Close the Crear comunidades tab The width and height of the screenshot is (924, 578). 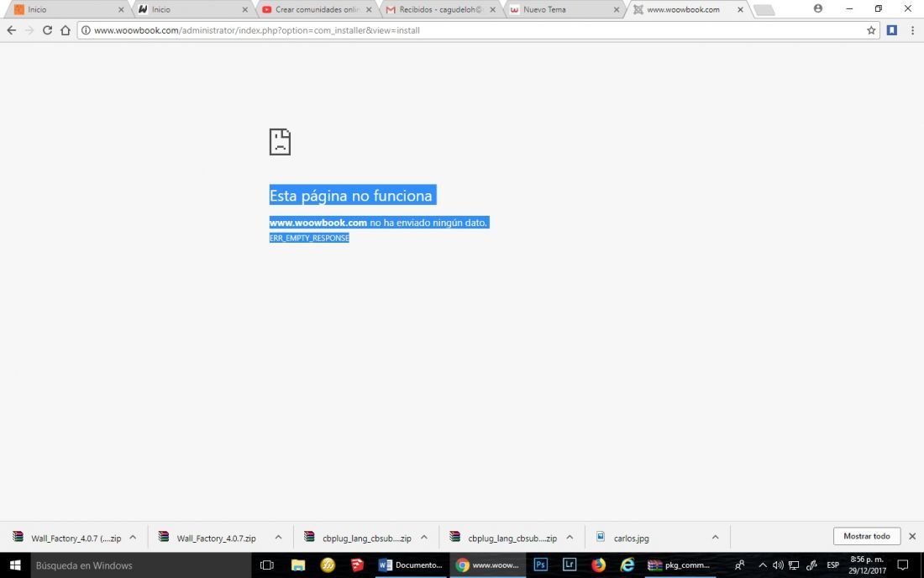[369, 9]
